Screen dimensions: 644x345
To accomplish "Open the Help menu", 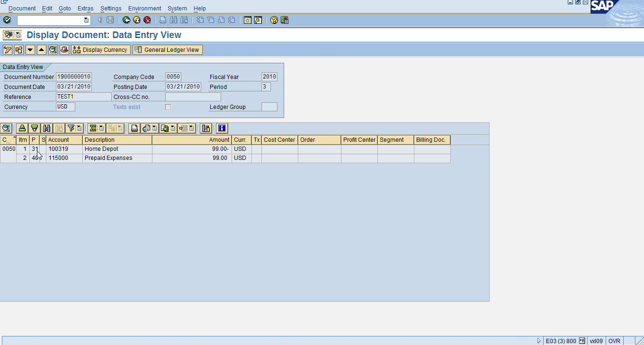I will pos(200,9).
